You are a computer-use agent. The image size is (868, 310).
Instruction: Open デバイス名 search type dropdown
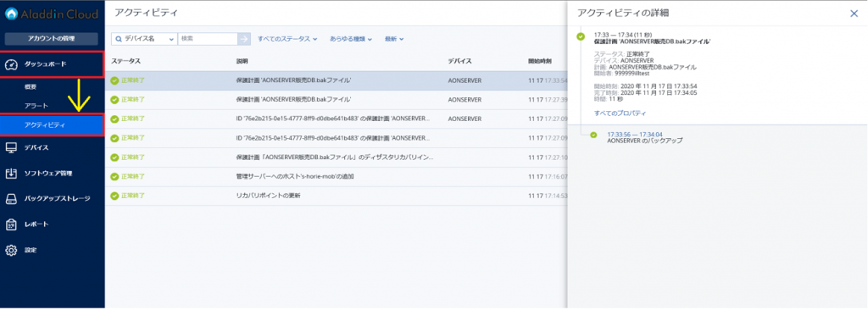pyautogui.click(x=144, y=39)
